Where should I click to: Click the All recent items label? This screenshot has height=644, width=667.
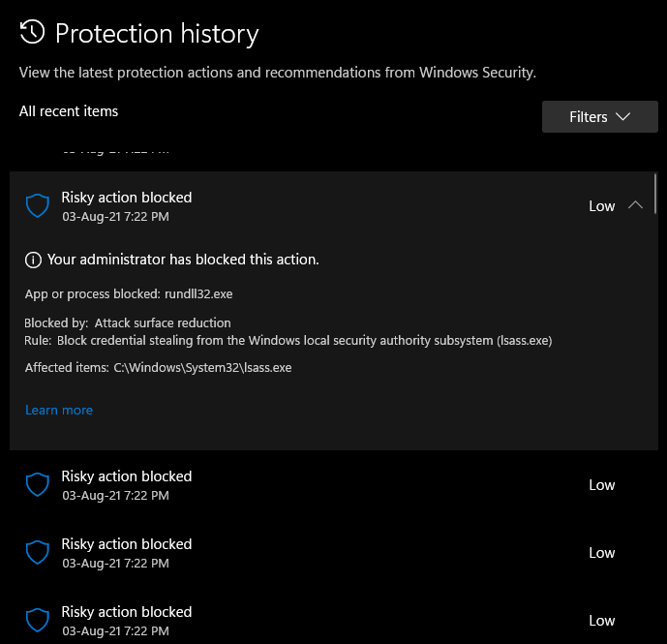(x=69, y=111)
